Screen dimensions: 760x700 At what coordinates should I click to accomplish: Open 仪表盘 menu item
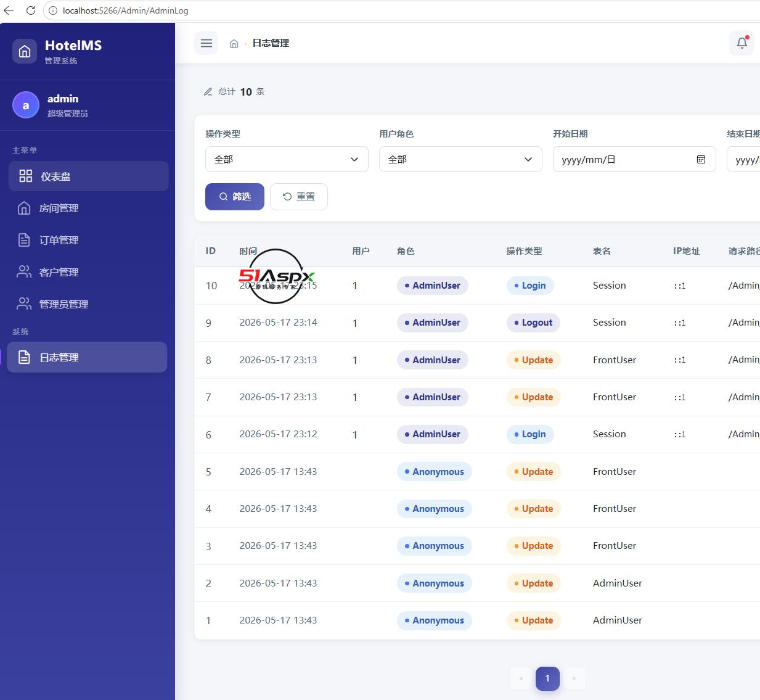[89, 176]
